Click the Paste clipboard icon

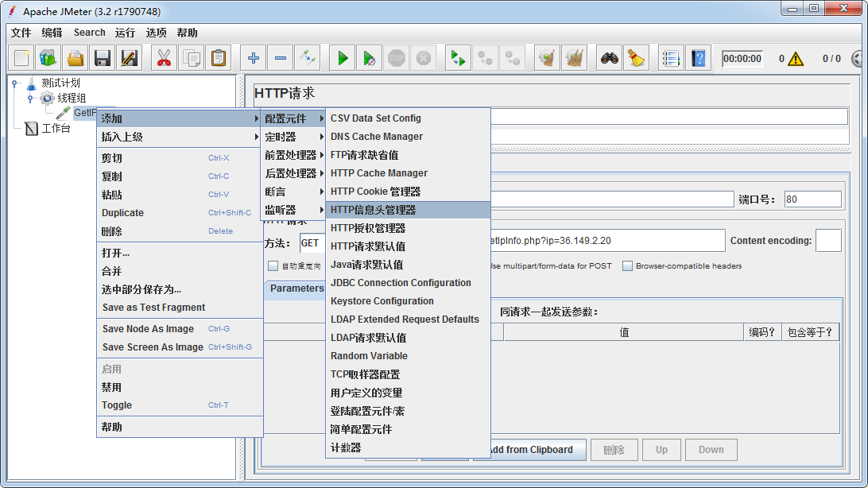(219, 58)
